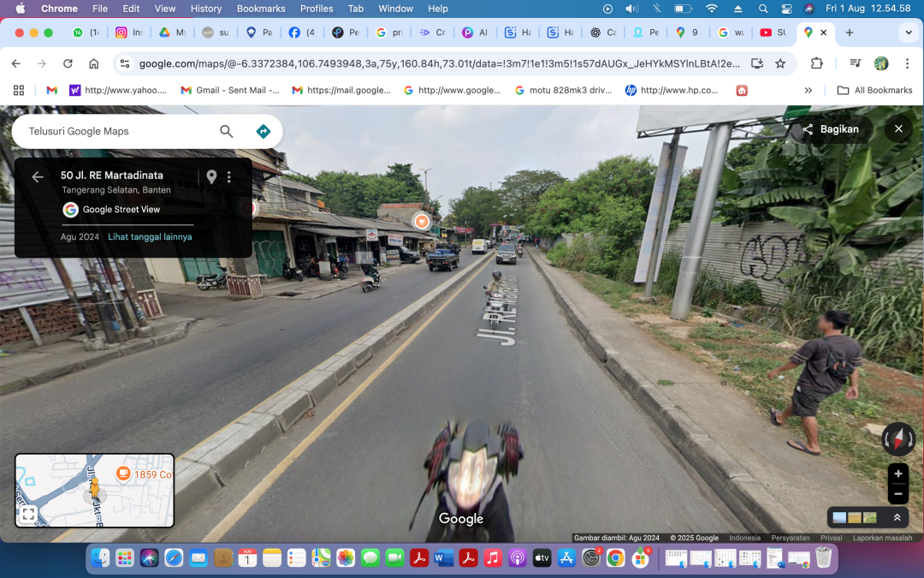
Task: Open the Chrome tab search dropdown
Action: pyautogui.click(x=908, y=33)
